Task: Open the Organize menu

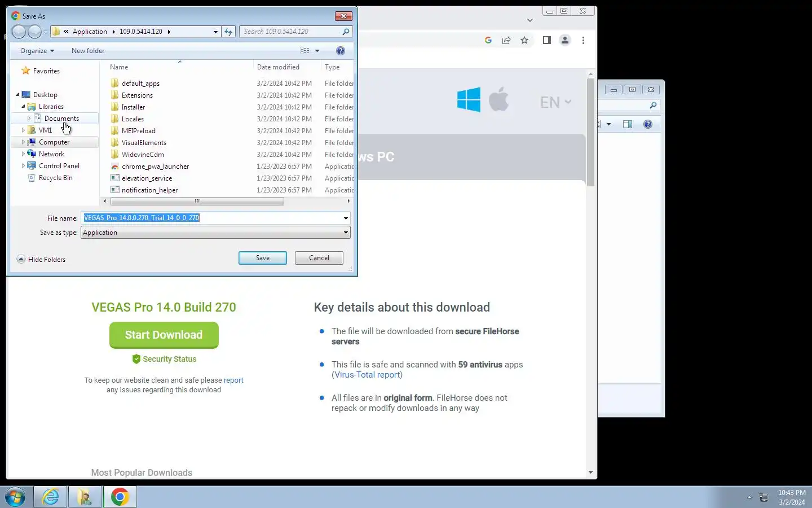Action: pos(37,51)
